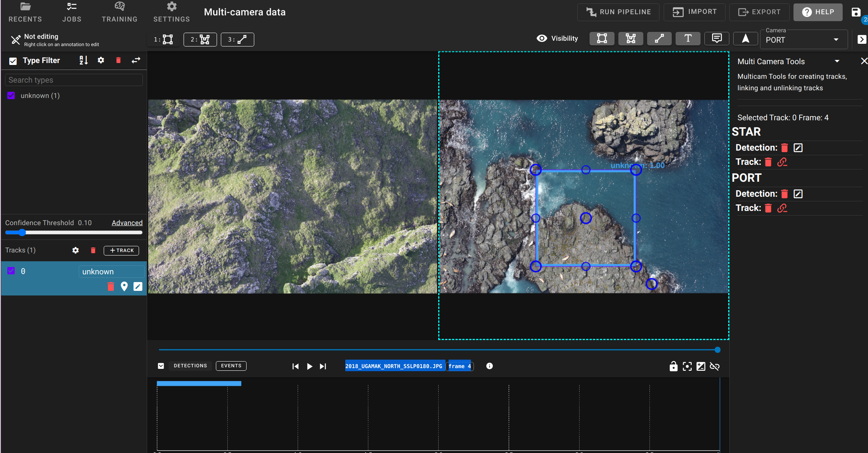This screenshot has height=453, width=868.
Task: Click the Run Pipeline button
Action: tap(618, 12)
